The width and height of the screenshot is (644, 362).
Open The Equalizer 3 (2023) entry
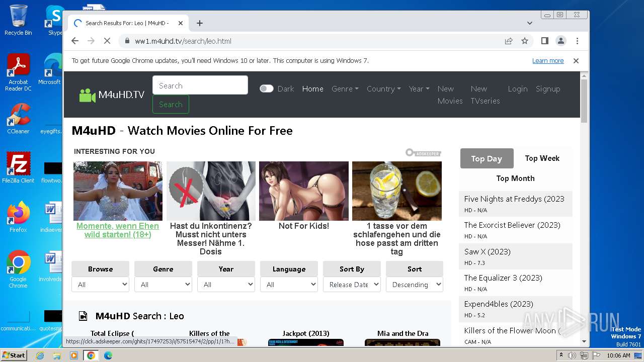coord(503,278)
